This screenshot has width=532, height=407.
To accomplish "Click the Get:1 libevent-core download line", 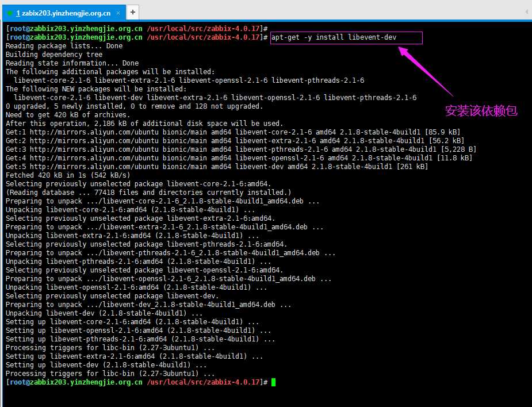I will (233, 132).
